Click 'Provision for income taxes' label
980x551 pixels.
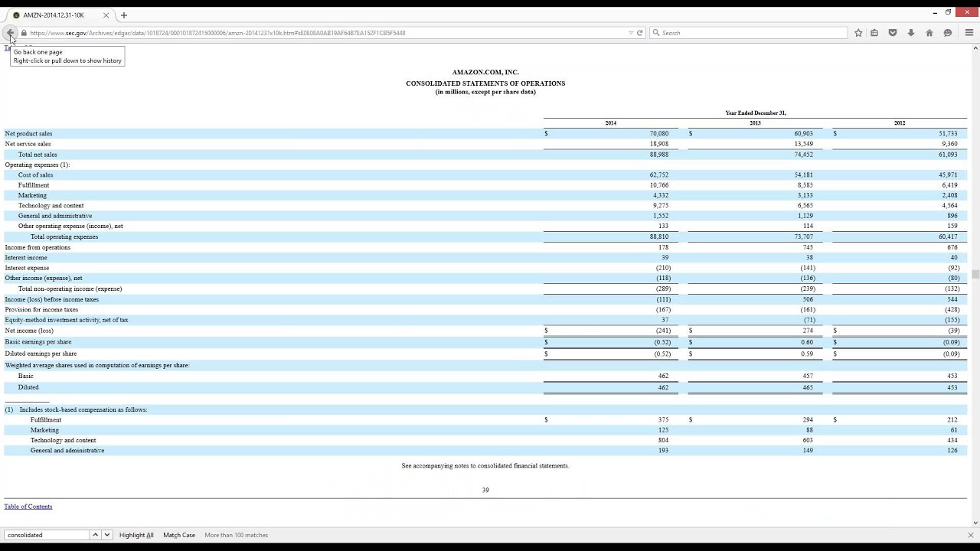point(41,310)
